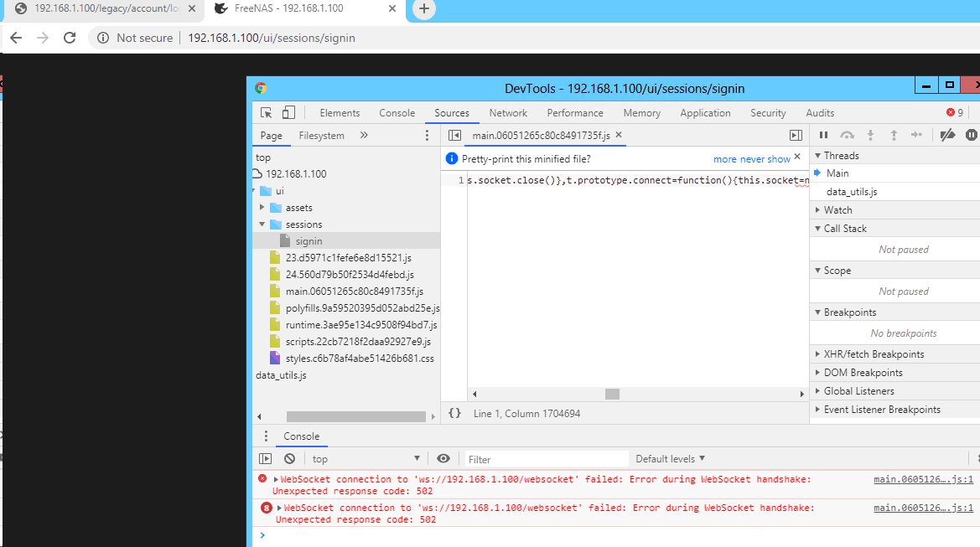The height and width of the screenshot is (547, 980).
Task: Expand the Watch section
Action: point(817,209)
